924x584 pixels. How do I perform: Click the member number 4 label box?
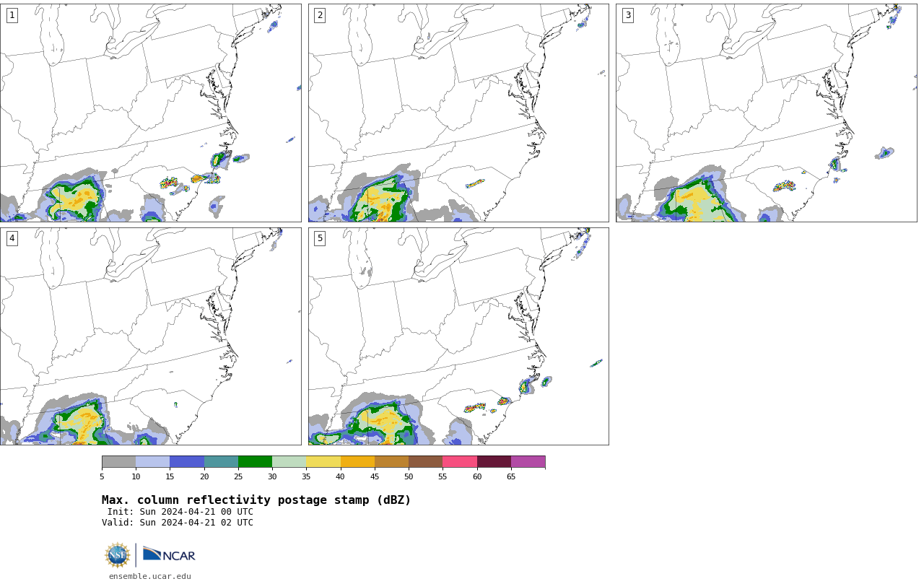[12, 238]
